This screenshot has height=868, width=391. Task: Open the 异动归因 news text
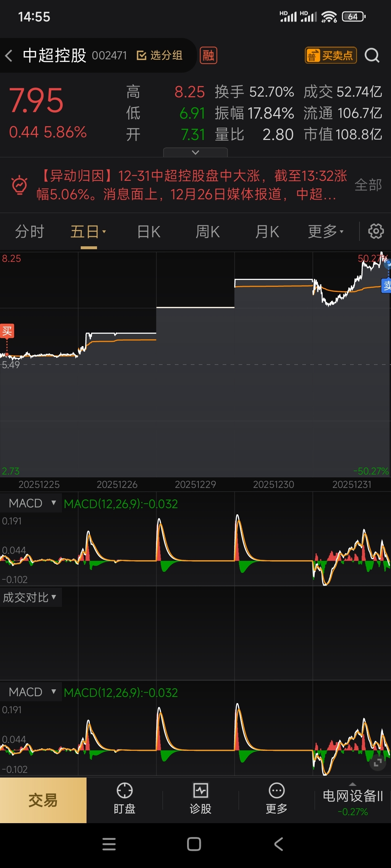point(192,185)
